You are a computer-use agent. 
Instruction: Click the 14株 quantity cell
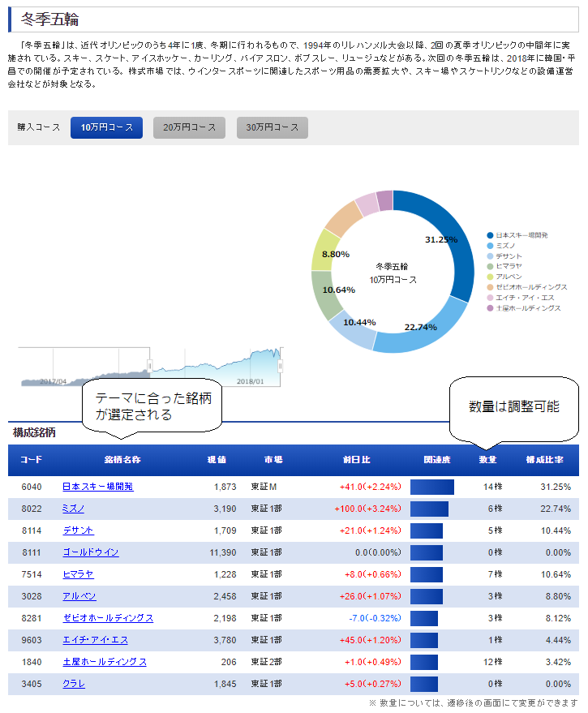[493, 487]
